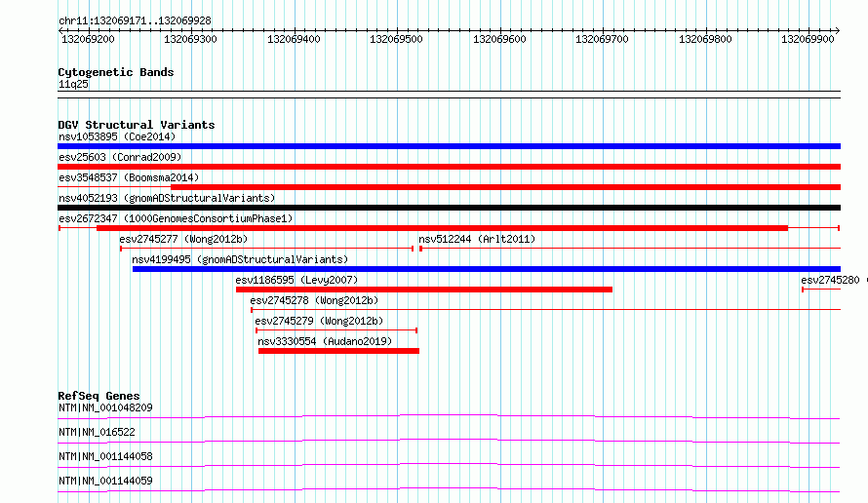
Task: Click ruler position 132069300
Action: (x=190, y=39)
